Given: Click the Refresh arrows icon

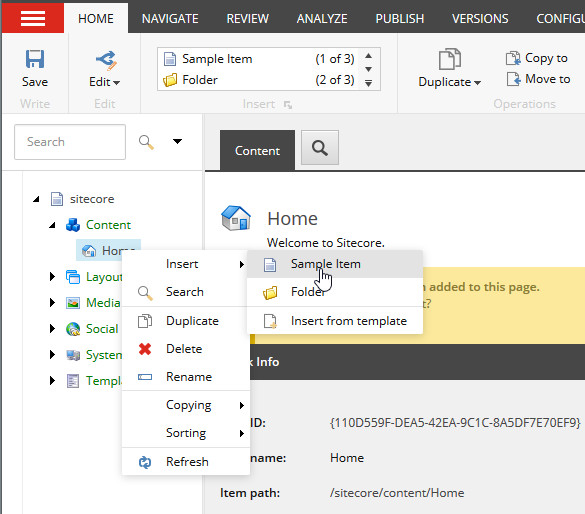Looking at the screenshot, I should tap(145, 462).
